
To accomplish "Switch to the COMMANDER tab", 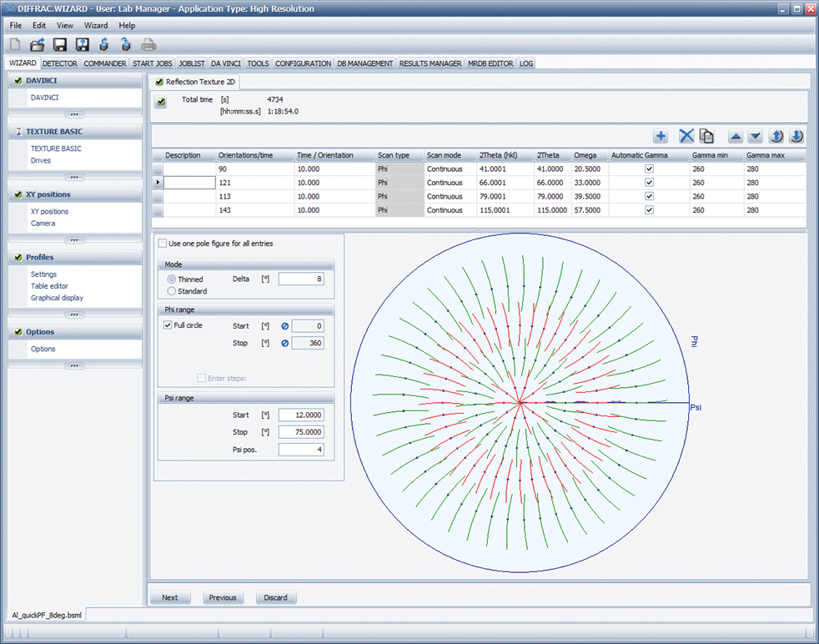I will pos(105,63).
